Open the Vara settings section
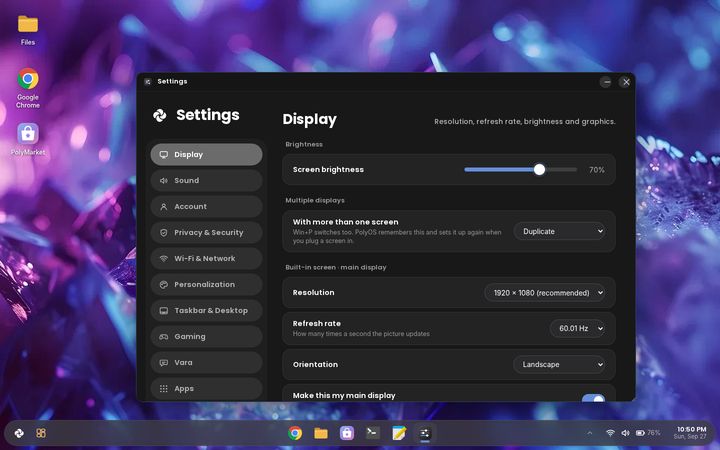The width and height of the screenshot is (720, 450). tap(207, 363)
